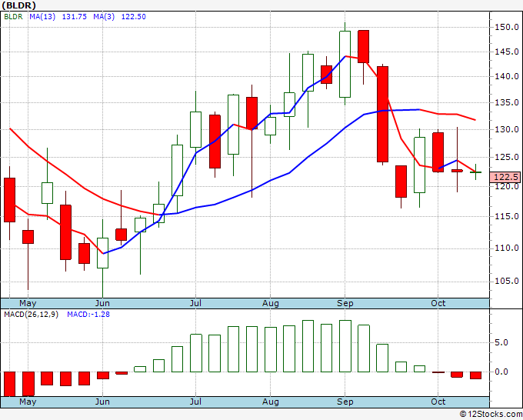
Task: Click the MACD(26,12,9) indicator label
Action: coord(31,315)
